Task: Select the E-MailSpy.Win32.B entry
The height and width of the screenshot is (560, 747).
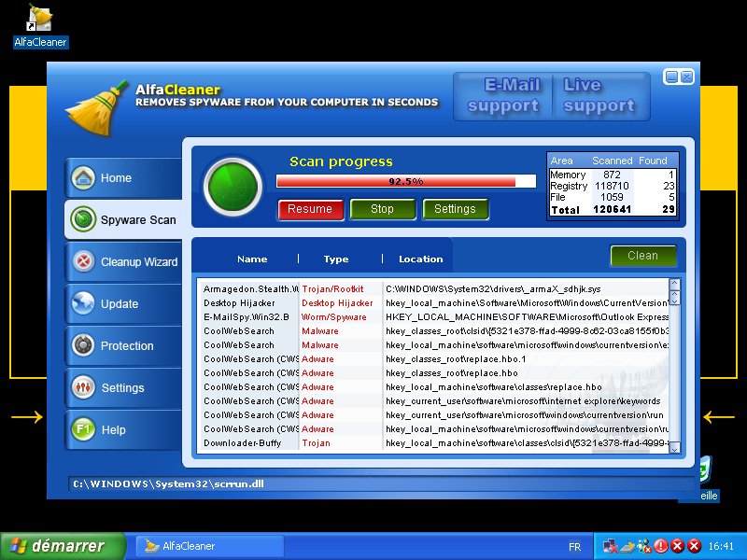Action: tap(247, 317)
